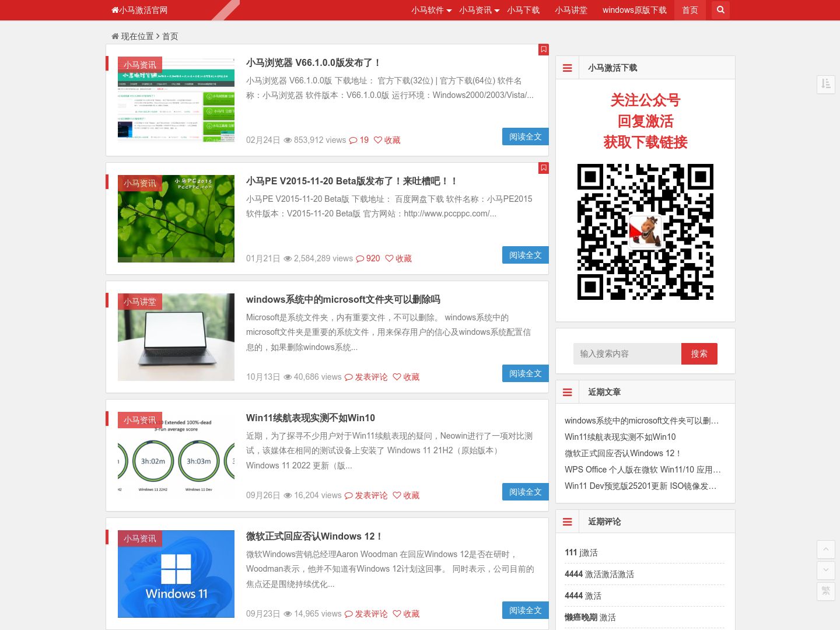
Task: Open the title Win11续航表现实测不如Win10
Action: click(x=310, y=418)
